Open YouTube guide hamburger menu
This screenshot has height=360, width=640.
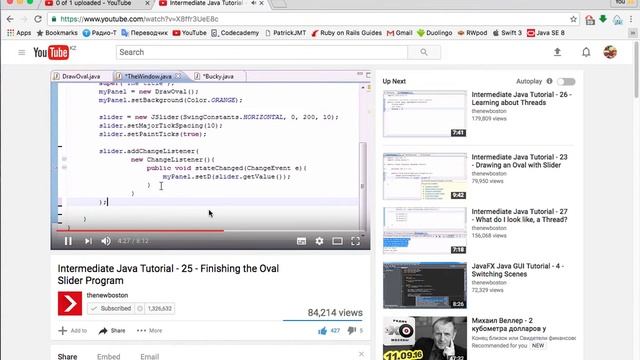click(22, 52)
